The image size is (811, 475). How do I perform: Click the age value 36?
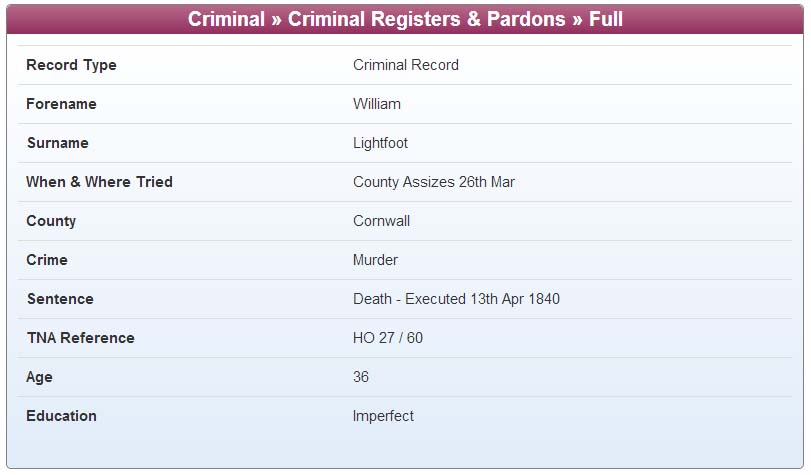tap(361, 377)
